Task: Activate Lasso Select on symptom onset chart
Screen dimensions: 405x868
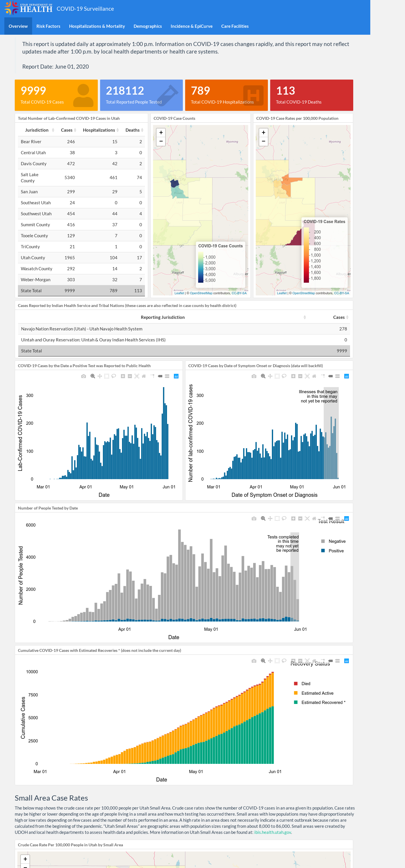Action: coord(284,376)
